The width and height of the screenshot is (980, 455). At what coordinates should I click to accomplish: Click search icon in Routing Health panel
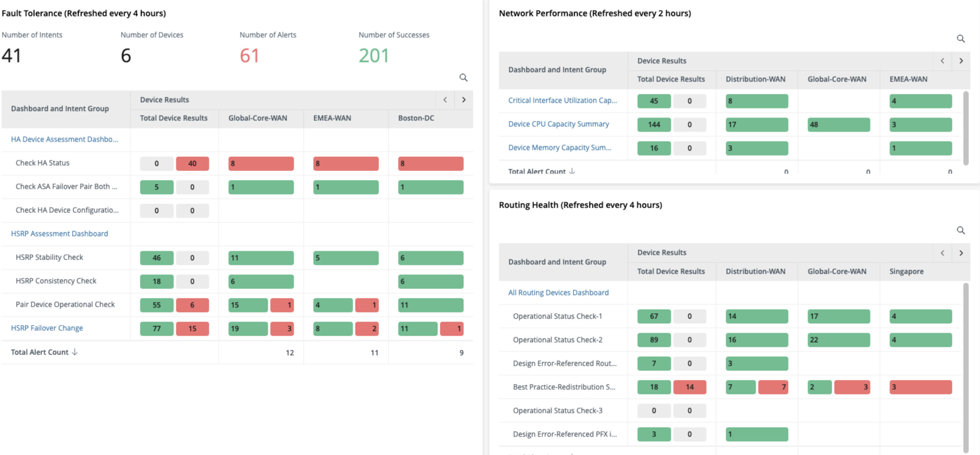(x=960, y=230)
